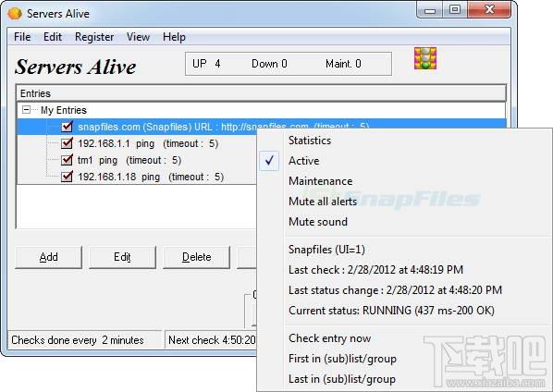This screenshot has width=553, height=392.
Task: Click the 'Last status change' info line
Action: [395, 290]
